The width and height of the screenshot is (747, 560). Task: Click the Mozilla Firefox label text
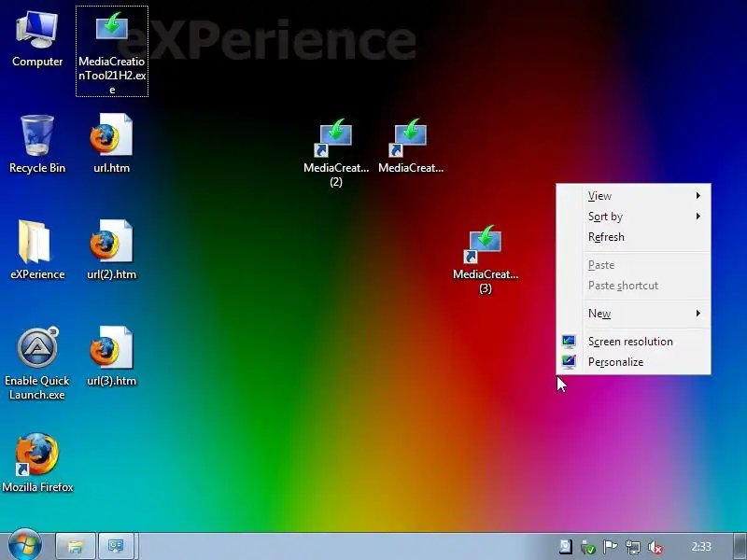pos(37,487)
